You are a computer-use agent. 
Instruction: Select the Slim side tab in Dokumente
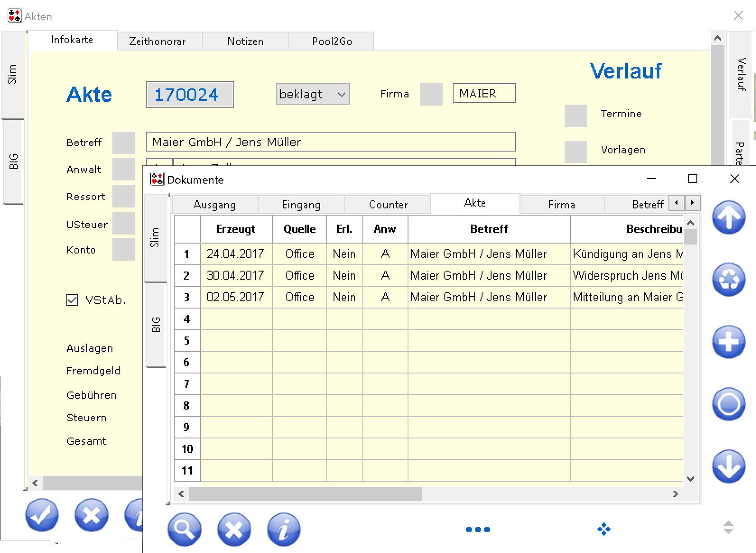(x=155, y=238)
